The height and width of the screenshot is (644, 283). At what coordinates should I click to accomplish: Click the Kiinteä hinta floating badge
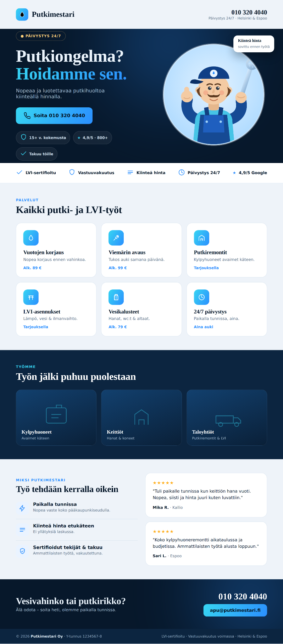click(x=254, y=44)
